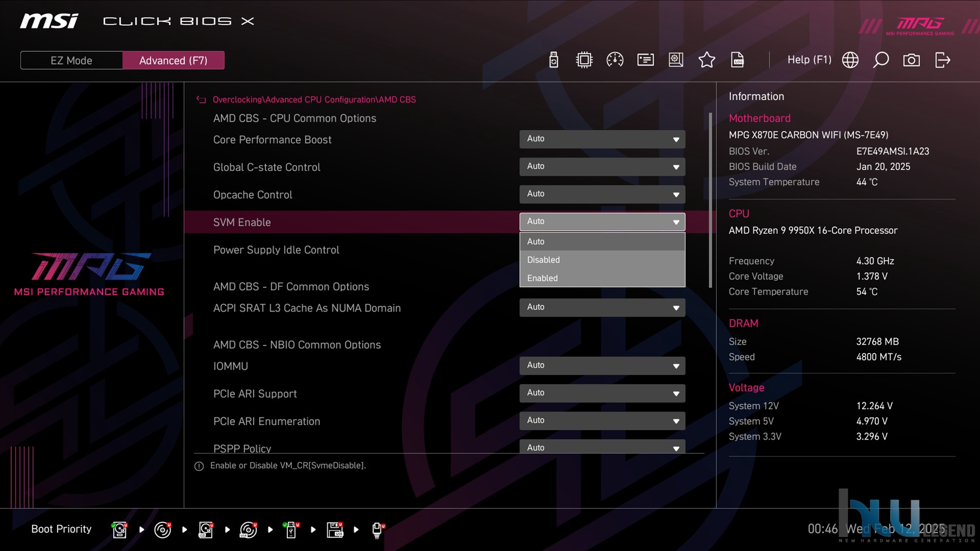
Task: Select ACPI SRAT L3 Cache label
Action: [307, 308]
